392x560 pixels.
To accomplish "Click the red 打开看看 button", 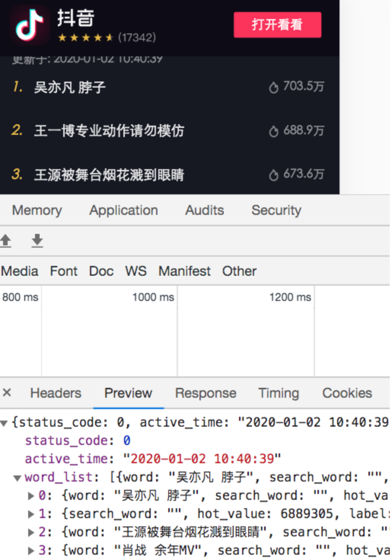I will [x=277, y=25].
